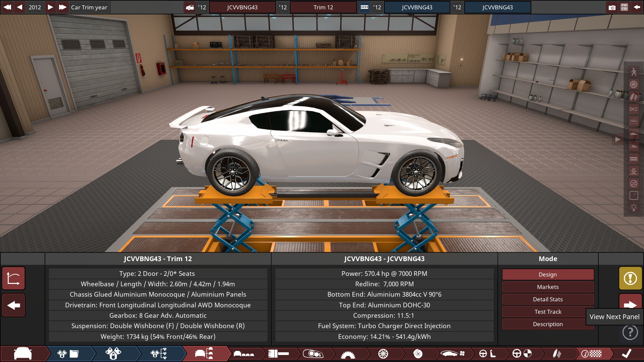Collapse the right sidebar with play arrow
The image size is (644, 362).
(618, 139)
